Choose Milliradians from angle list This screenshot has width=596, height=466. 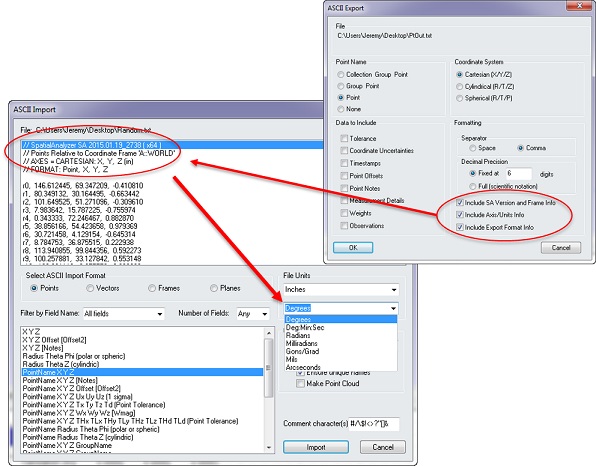tap(341, 343)
